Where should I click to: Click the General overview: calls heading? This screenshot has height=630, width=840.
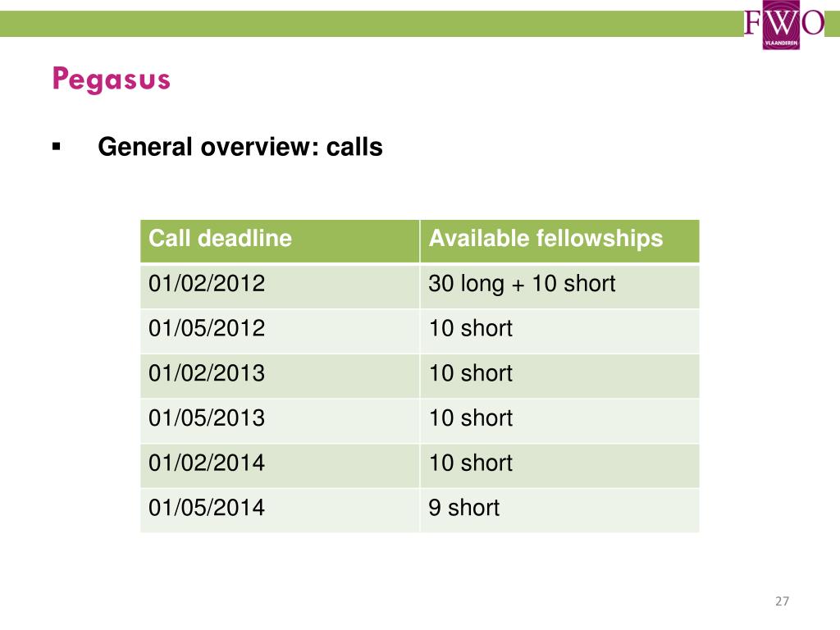[x=240, y=147]
